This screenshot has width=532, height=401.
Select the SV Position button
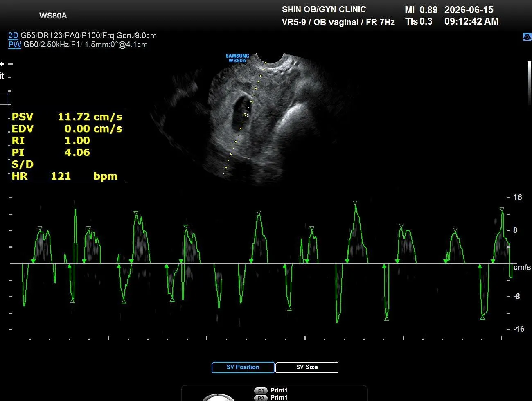tap(243, 367)
